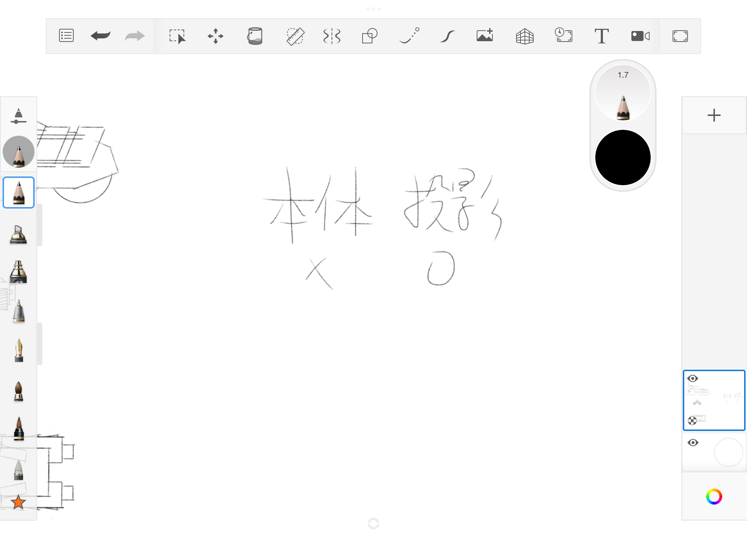
Task: Select the current pencil in gray circle
Action: pyautogui.click(x=19, y=152)
